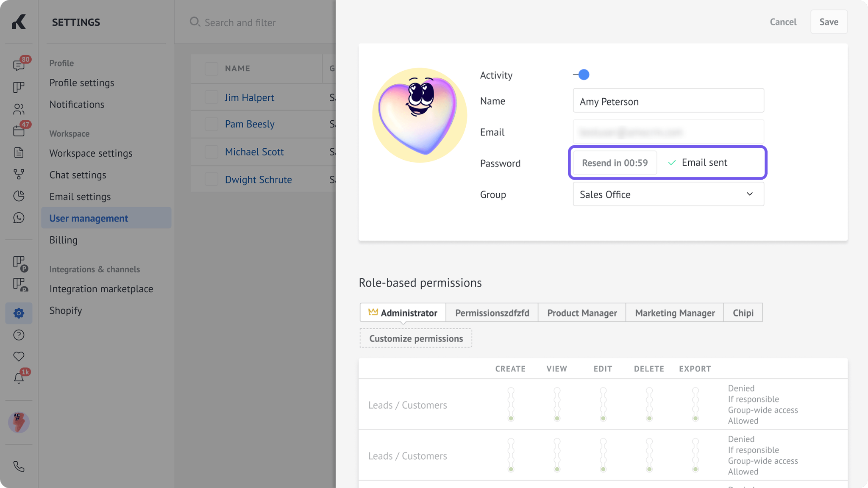Check the box next to Pam Beesly

(x=211, y=124)
